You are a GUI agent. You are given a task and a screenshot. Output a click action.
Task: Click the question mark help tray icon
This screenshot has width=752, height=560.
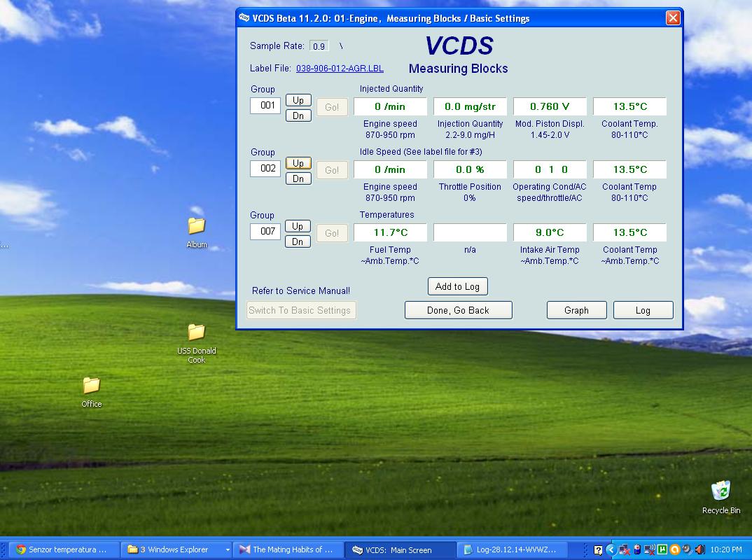[x=598, y=550]
